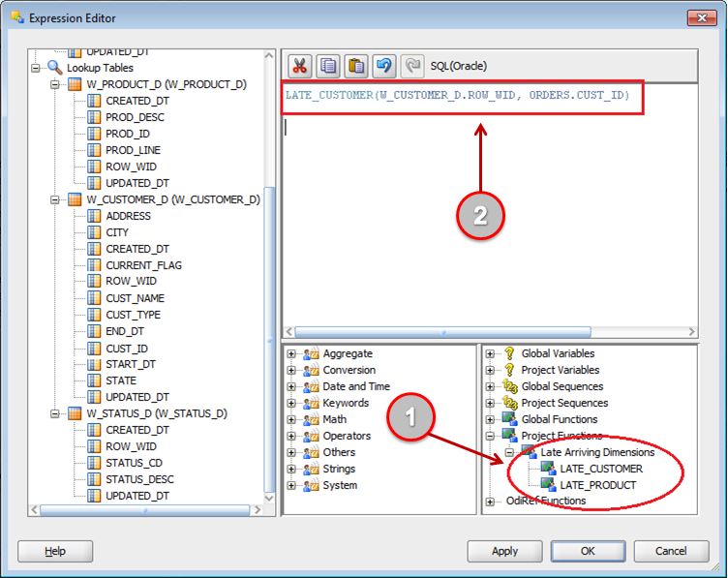Screen dimensions: 728x578
Task: Click the Undo arrow toolbar icon
Action: tap(384, 66)
